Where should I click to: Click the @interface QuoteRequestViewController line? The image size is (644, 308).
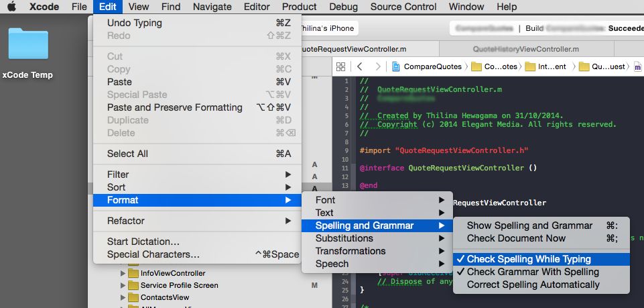[448, 168]
